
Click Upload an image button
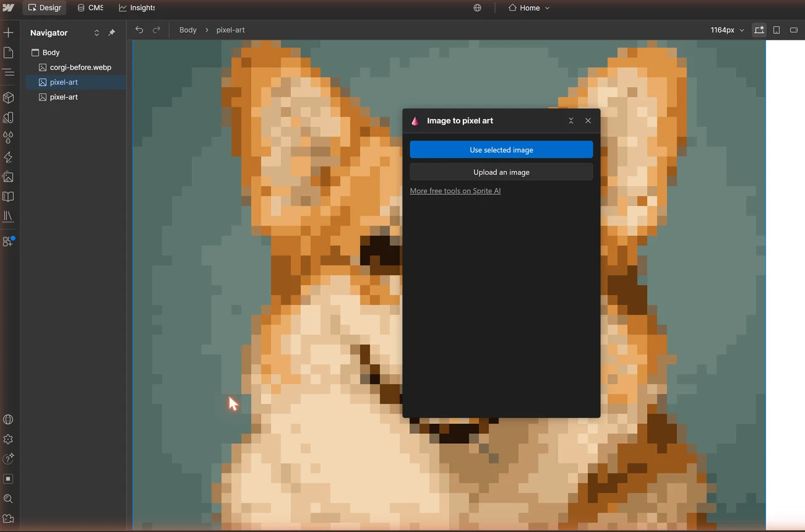pos(501,172)
